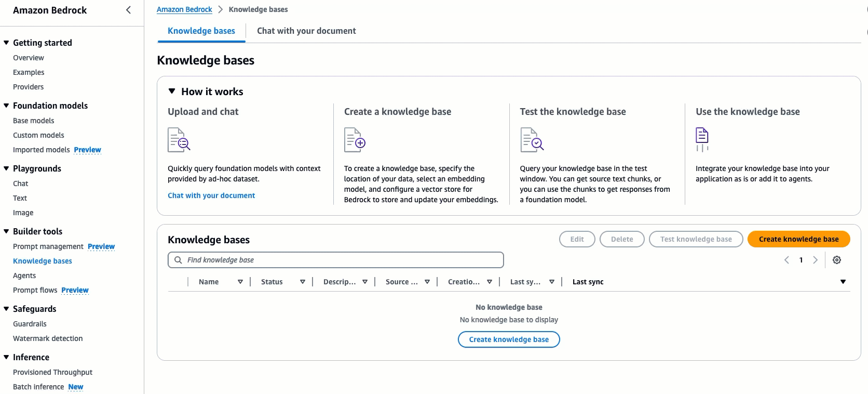Click the Use the knowledge base document icon
The image size is (868, 394).
pyautogui.click(x=702, y=140)
